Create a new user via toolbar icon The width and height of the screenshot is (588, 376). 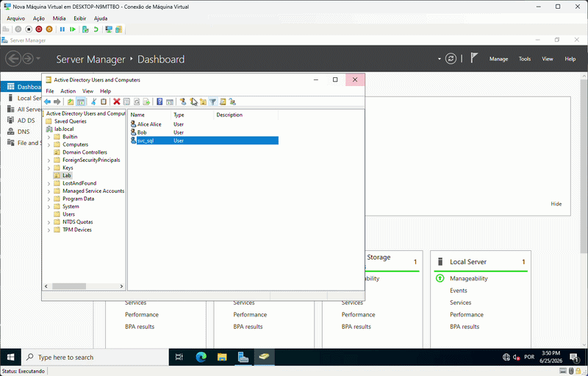click(x=183, y=102)
